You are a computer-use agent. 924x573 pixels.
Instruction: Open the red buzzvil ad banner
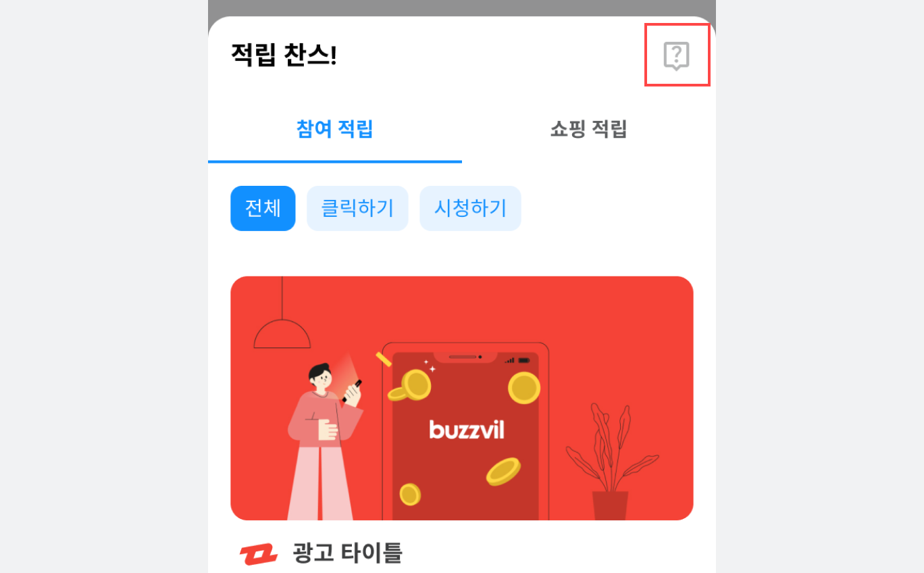coord(462,398)
